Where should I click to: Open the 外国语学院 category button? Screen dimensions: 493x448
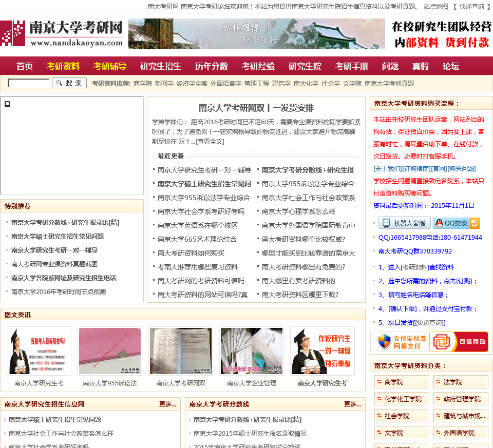[461, 433]
